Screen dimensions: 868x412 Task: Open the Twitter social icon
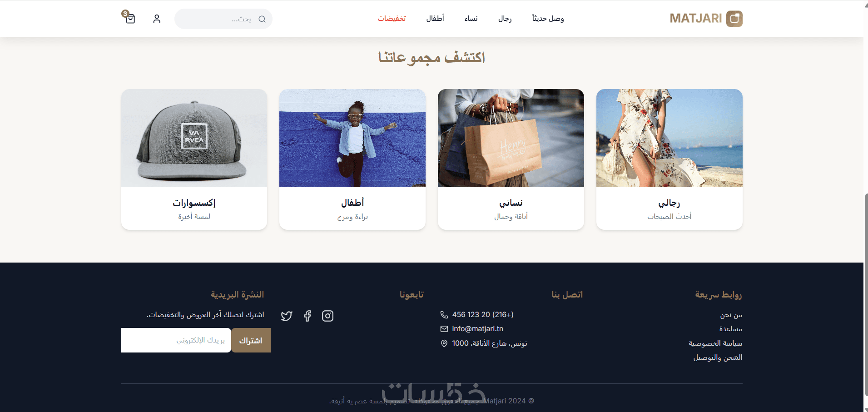tap(287, 316)
